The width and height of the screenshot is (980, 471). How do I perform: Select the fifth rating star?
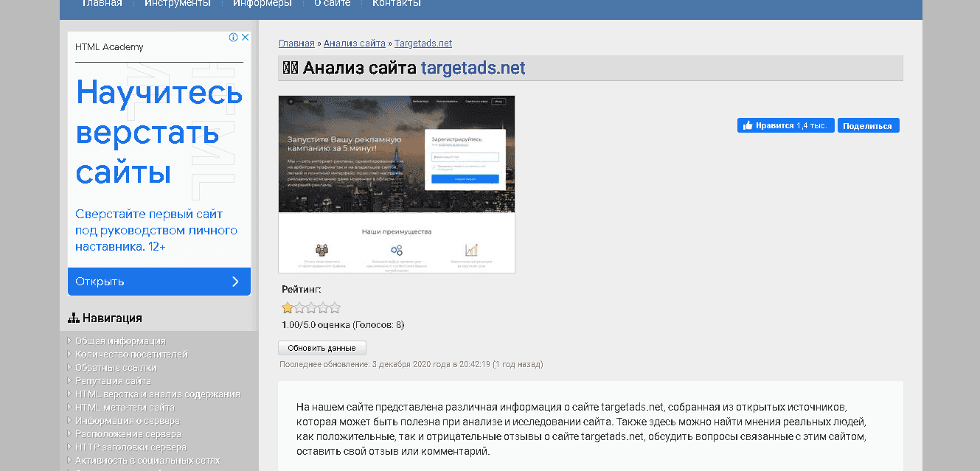pyautogui.click(x=334, y=307)
